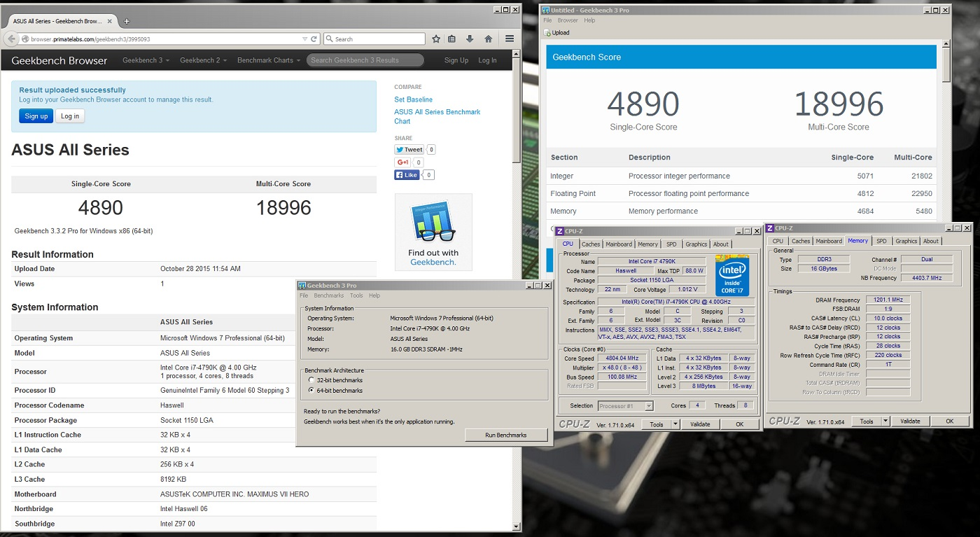Click the Run Benchmarks button
The width and height of the screenshot is (980, 537).
[x=506, y=435]
